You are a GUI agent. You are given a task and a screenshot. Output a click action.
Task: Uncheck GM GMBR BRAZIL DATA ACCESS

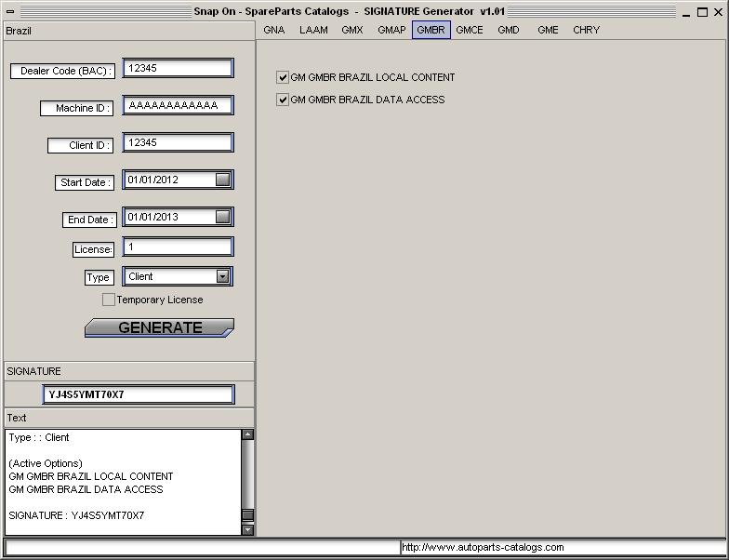(283, 100)
